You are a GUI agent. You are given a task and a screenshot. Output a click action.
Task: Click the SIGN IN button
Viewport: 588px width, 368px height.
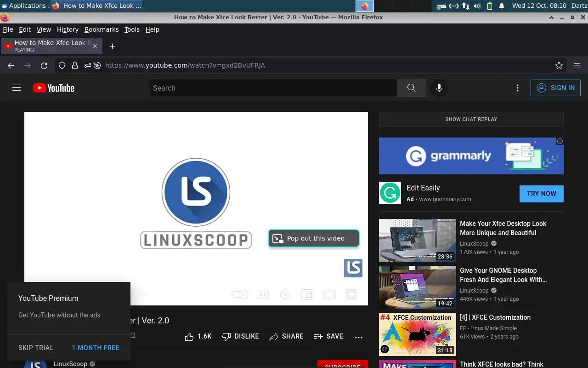(555, 88)
